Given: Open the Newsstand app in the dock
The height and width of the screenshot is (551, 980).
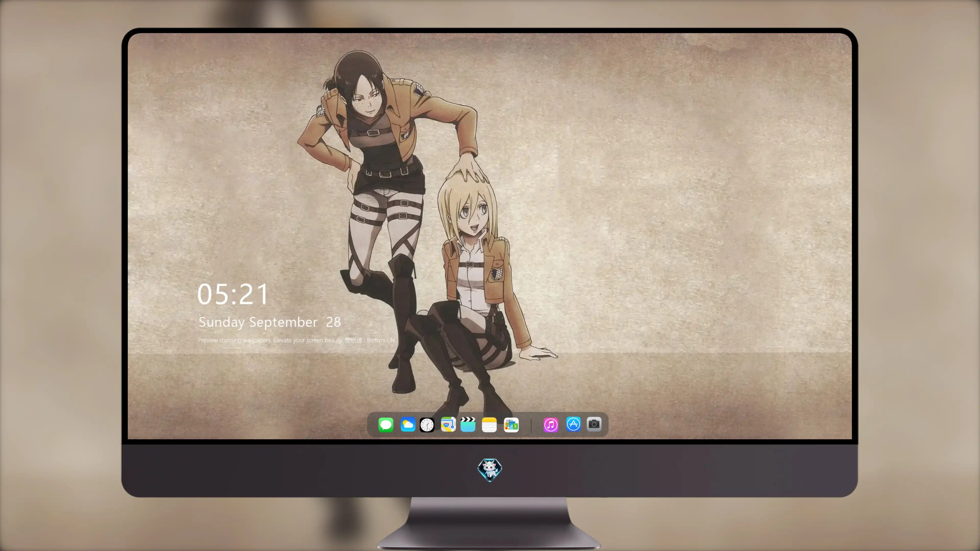Looking at the screenshot, I should [511, 425].
